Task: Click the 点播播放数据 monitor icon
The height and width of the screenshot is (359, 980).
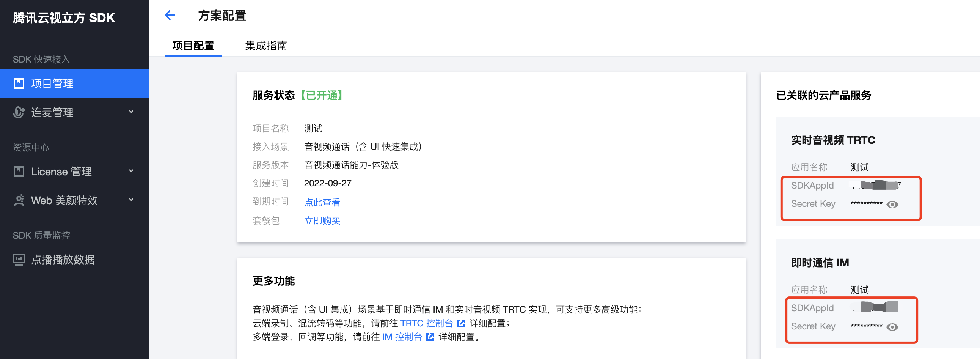Action: [x=19, y=260]
